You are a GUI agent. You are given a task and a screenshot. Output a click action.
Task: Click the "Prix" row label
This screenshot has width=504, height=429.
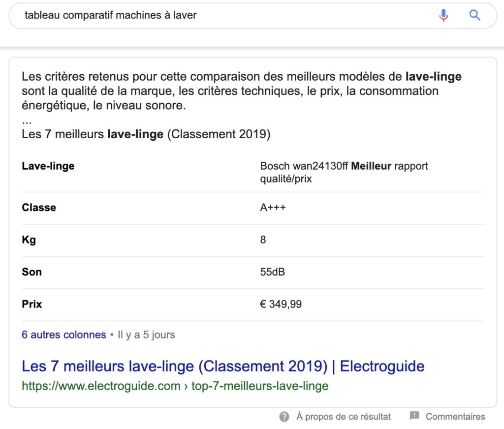point(32,305)
